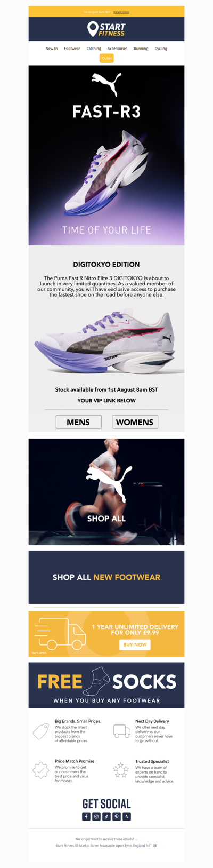Click the yellow Outlet button
This screenshot has height=868, width=213.
pos(106,58)
